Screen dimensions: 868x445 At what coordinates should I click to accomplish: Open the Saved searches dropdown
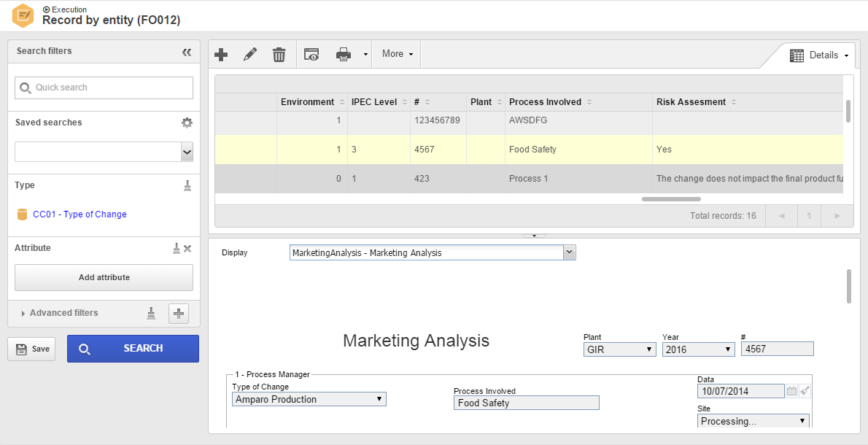(x=187, y=152)
